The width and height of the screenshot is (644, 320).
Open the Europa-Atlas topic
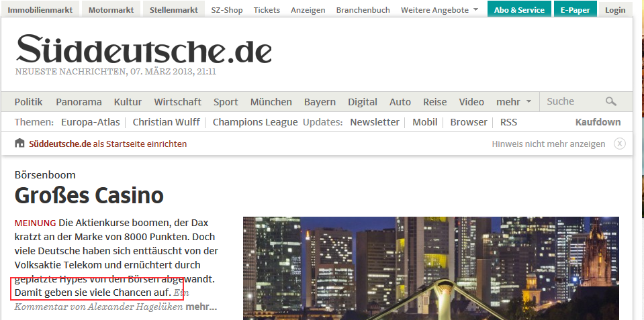point(91,122)
